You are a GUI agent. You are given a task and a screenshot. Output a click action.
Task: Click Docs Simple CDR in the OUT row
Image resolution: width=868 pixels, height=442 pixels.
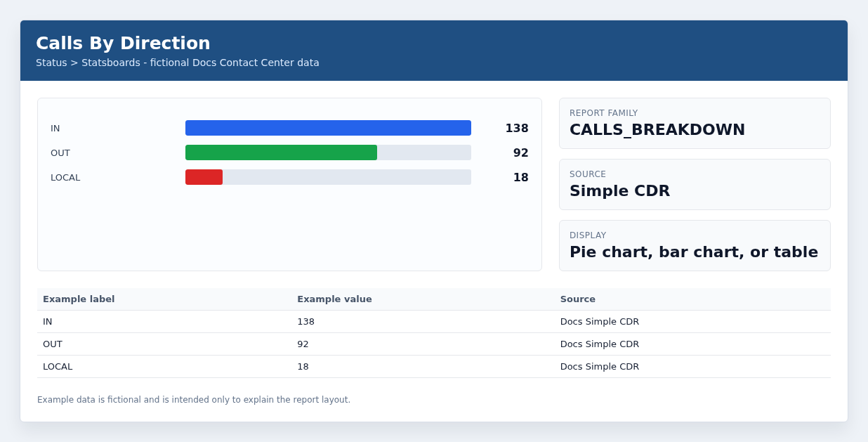600,344
